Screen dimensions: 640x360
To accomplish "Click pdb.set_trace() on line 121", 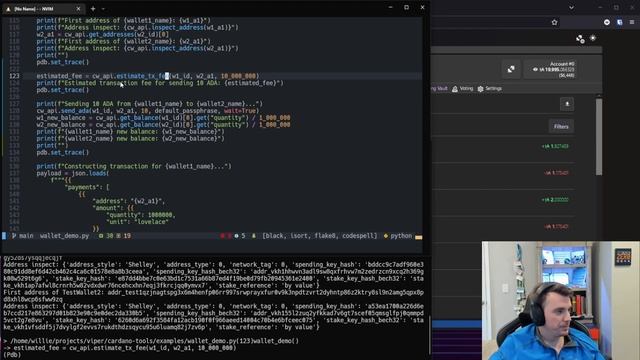I will pos(62,62).
